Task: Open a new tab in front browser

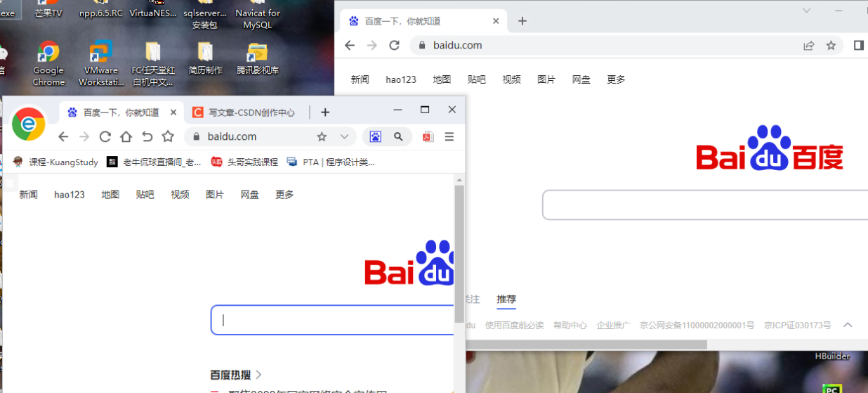Action: pos(325,112)
